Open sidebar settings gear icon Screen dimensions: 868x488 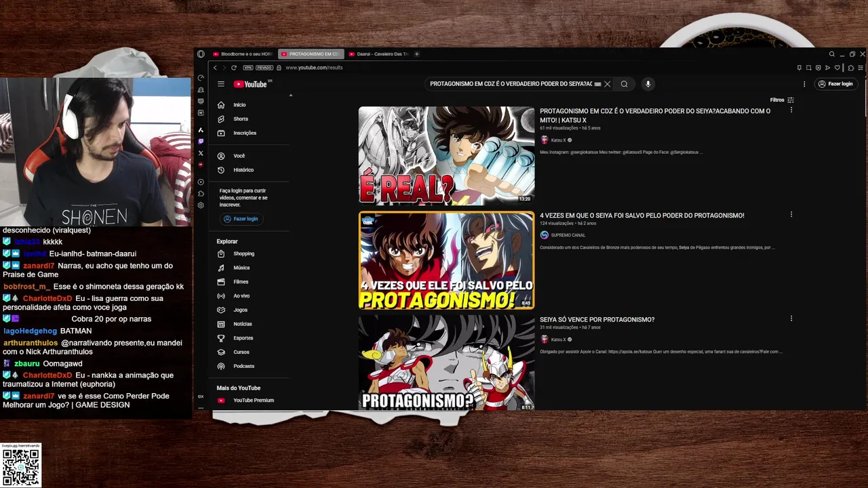coord(201,205)
